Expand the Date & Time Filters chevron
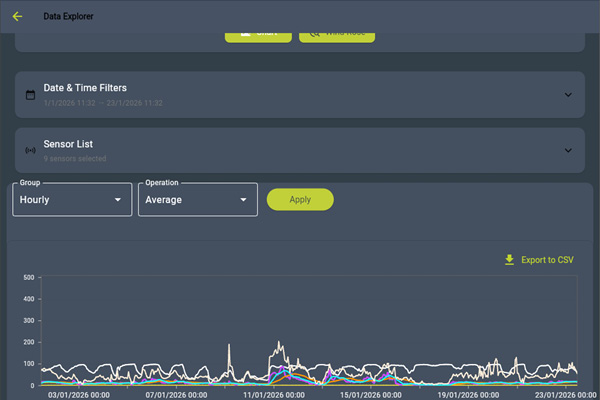 click(x=568, y=95)
